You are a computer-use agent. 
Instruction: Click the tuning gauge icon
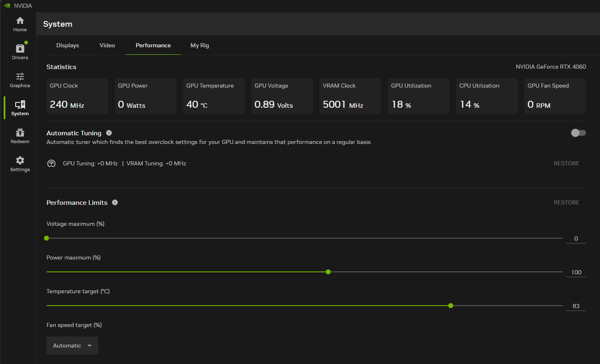(51, 163)
